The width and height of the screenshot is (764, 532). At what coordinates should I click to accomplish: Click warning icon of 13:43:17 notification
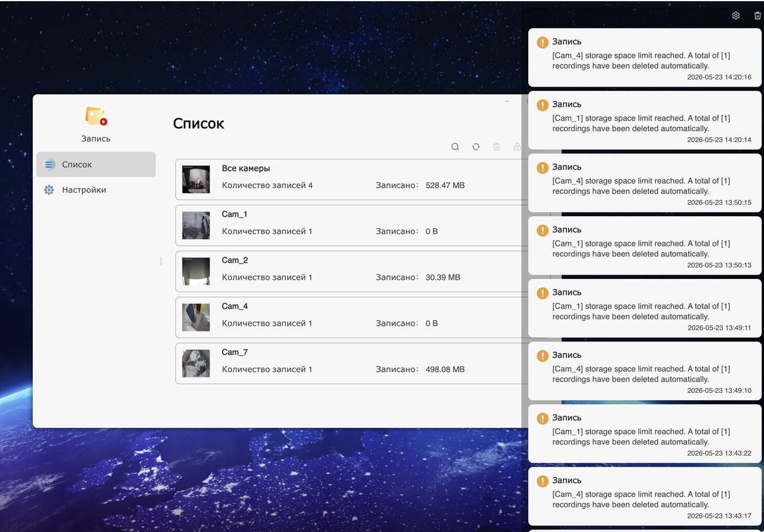tap(543, 481)
